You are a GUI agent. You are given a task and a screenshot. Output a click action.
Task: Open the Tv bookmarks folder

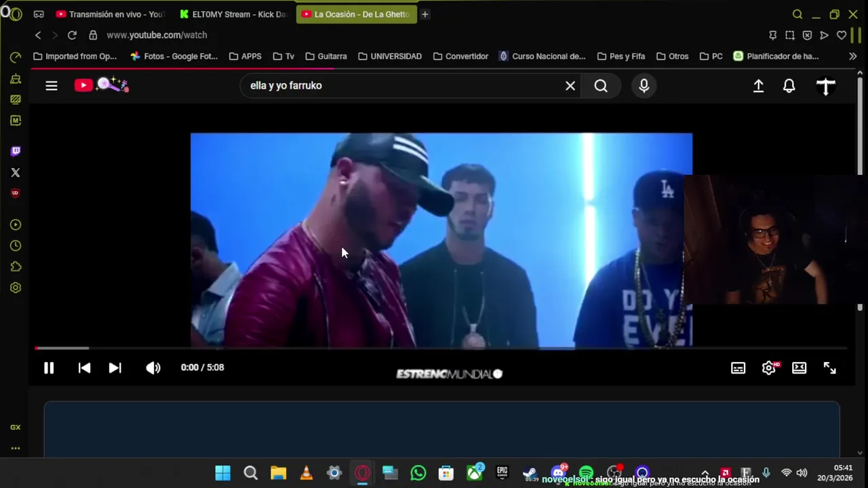click(283, 56)
